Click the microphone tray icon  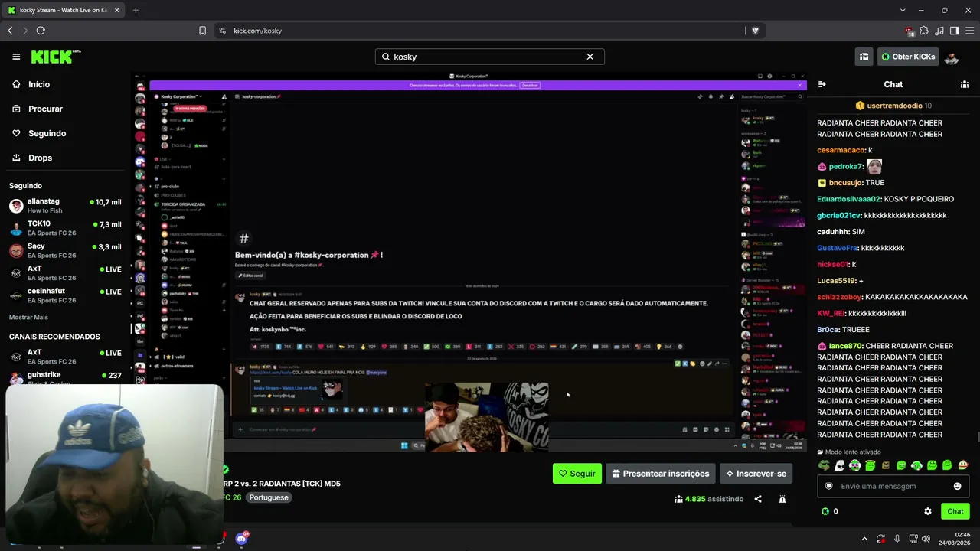(897, 539)
